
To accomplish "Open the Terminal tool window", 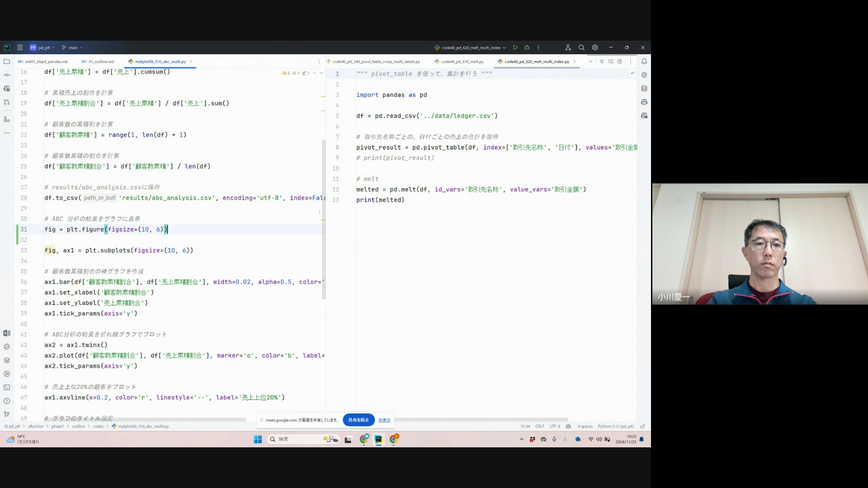I will pos(7,387).
